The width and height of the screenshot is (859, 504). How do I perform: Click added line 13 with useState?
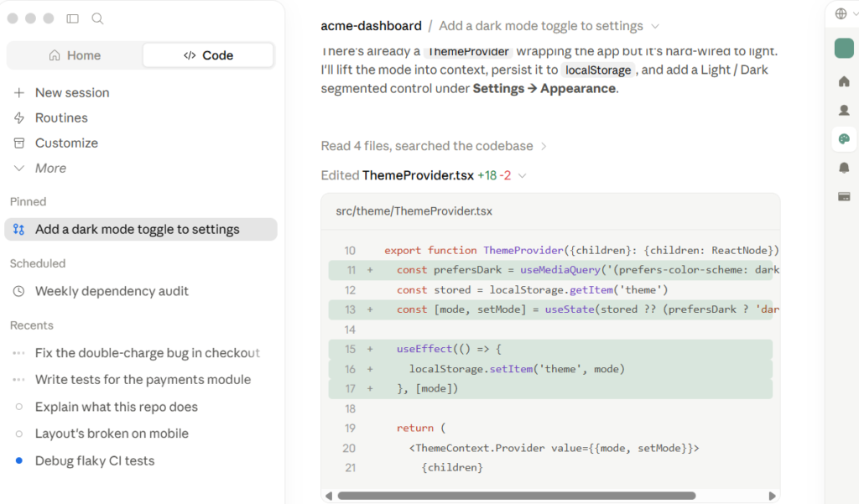(550, 309)
